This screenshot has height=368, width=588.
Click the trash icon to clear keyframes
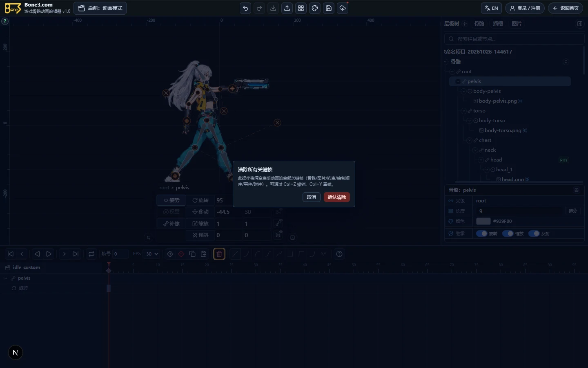pyautogui.click(x=219, y=254)
